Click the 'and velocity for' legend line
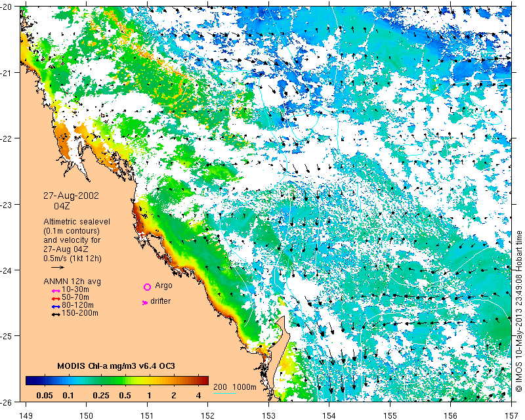The height and width of the screenshot is (420, 525). [x=72, y=240]
